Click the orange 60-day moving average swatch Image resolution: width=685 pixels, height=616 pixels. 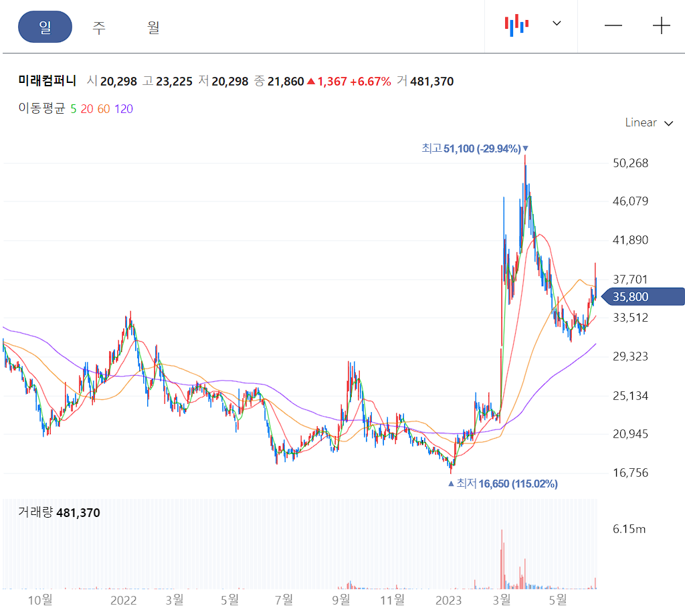click(104, 108)
